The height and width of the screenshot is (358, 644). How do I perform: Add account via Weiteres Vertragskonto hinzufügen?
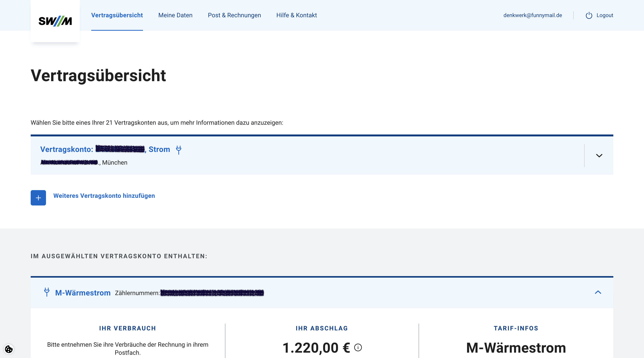[104, 196]
